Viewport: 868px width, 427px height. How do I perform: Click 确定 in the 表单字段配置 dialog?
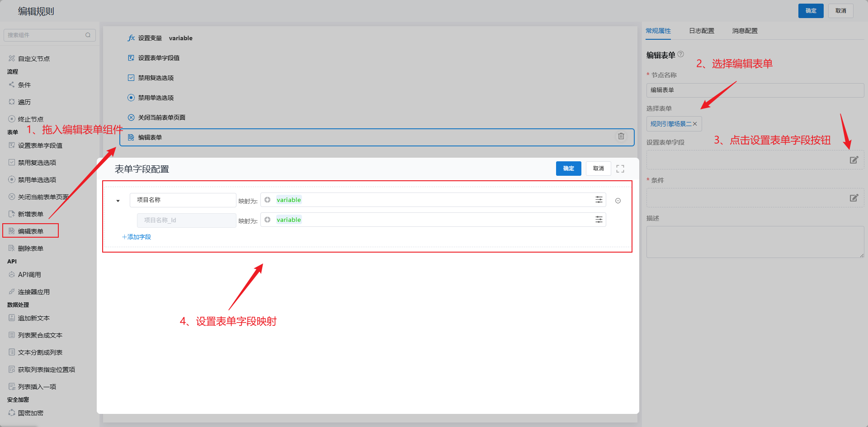tap(568, 169)
